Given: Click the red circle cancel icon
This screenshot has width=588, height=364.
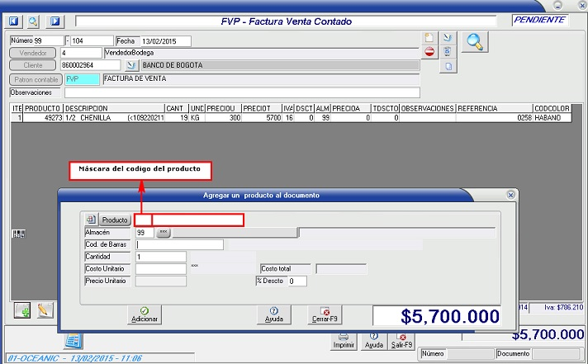Looking at the screenshot, I should click(429, 52).
